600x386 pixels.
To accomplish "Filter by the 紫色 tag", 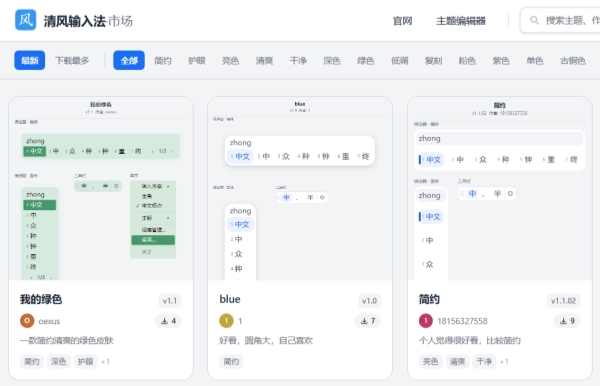I will [501, 60].
